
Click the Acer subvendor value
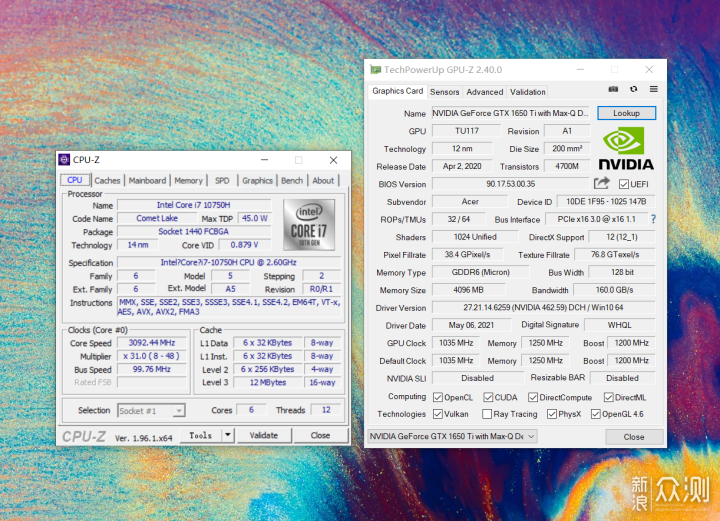tap(470, 202)
